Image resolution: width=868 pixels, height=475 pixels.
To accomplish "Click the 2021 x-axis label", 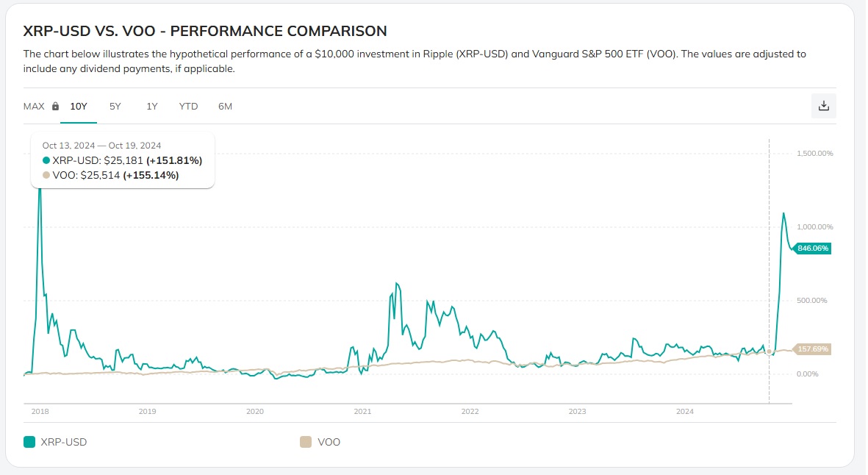I will [x=362, y=411].
